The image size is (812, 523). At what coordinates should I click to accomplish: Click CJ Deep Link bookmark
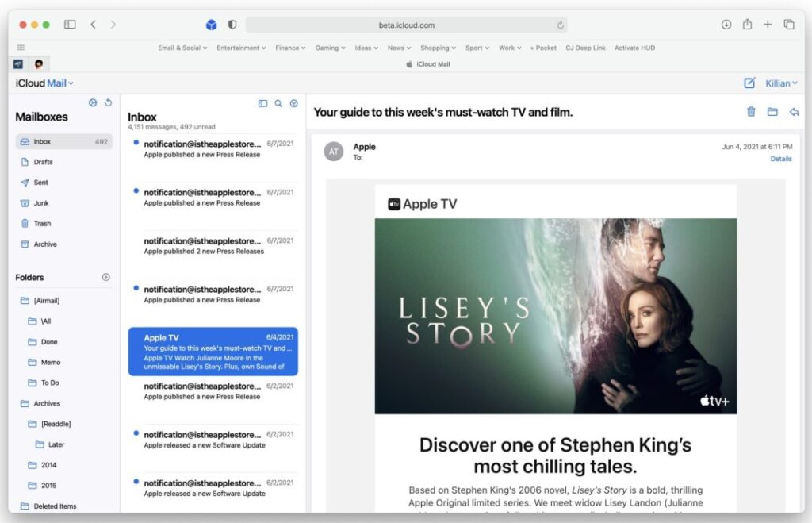586,48
